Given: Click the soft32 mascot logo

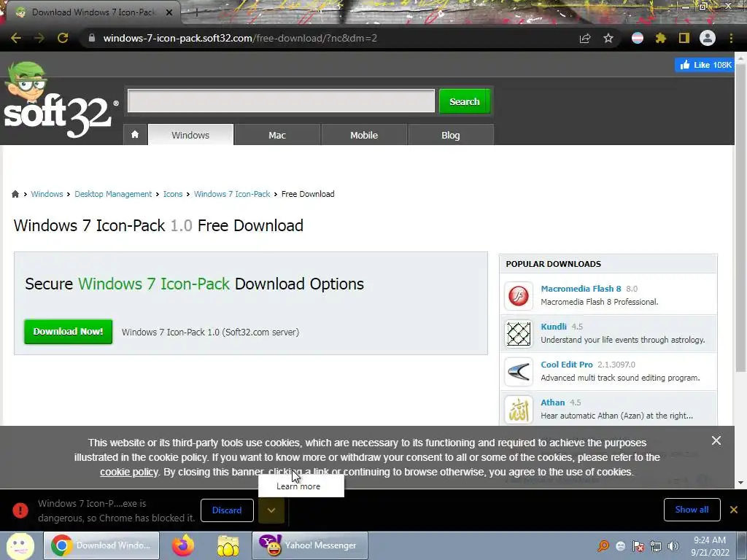Looking at the screenshot, I should [61, 100].
